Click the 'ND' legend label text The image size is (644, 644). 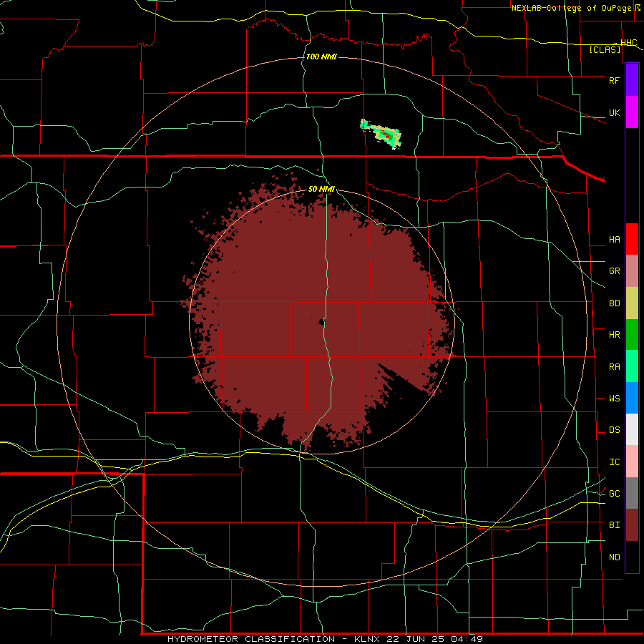[x=614, y=557]
